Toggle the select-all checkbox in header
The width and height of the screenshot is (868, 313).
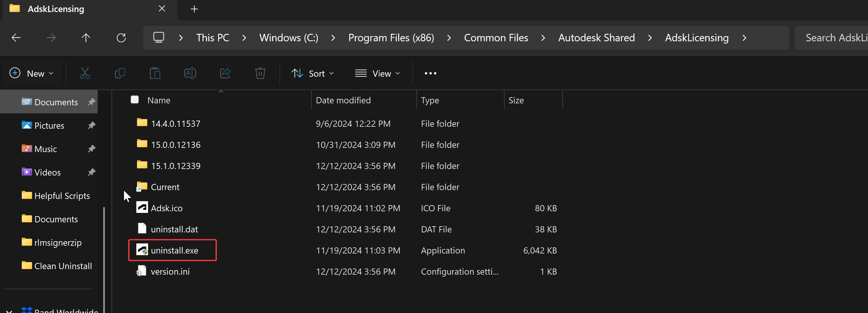(x=134, y=99)
